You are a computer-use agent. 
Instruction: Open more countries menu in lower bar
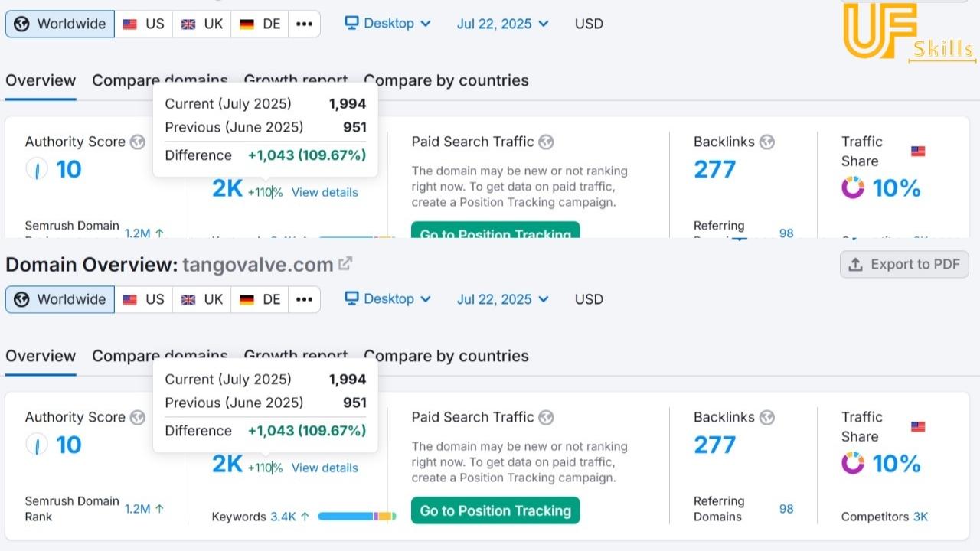(x=304, y=299)
